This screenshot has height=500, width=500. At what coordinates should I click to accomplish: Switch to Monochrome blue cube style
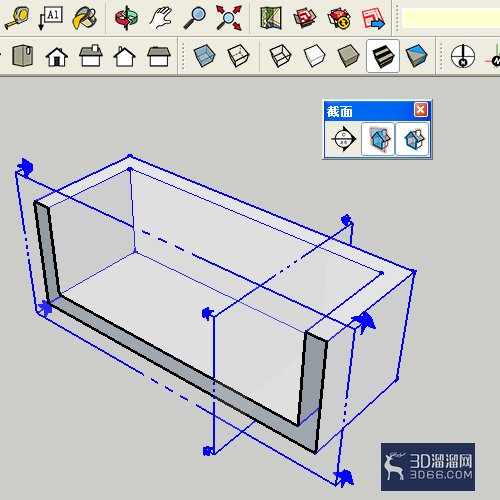click(416, 56)
